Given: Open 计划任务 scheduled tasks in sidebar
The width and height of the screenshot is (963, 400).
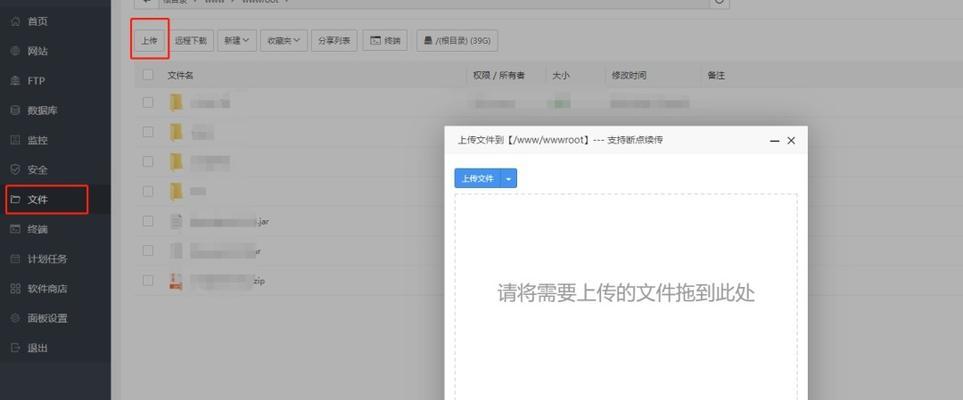Looking at the screenshot, I should point(47,259).
